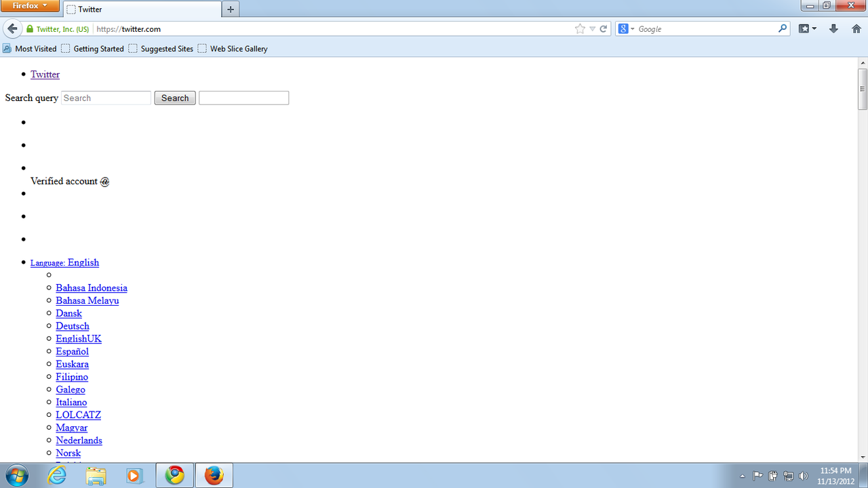Click the vertical scrollbar thumb

tap(863, 89)
